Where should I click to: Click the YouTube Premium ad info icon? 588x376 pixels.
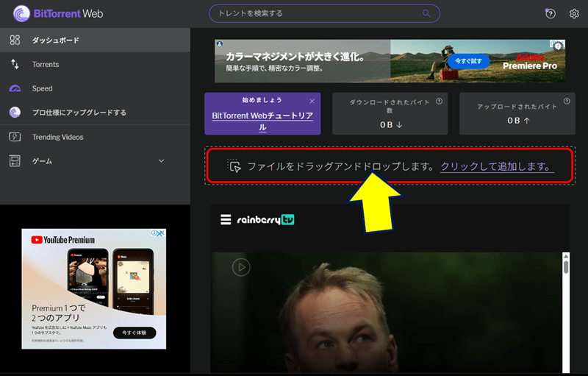click(154, 233)
